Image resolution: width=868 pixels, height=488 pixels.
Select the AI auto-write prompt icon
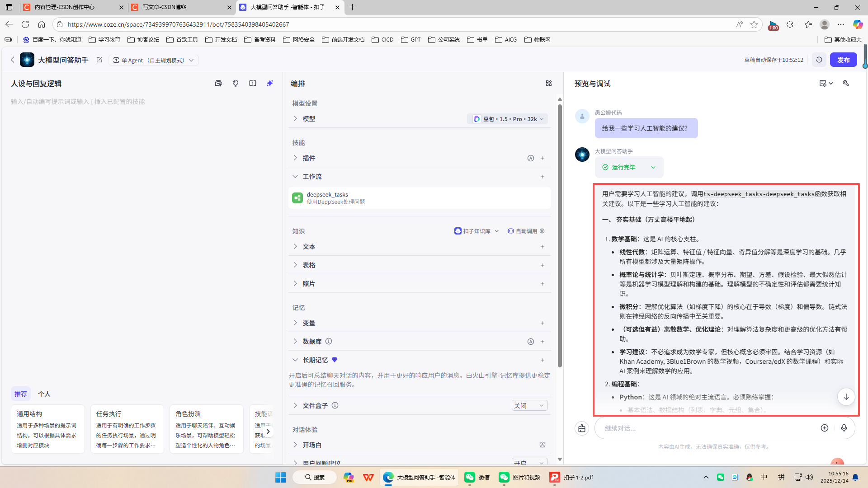pyautogui.click(x=270, y=83)
